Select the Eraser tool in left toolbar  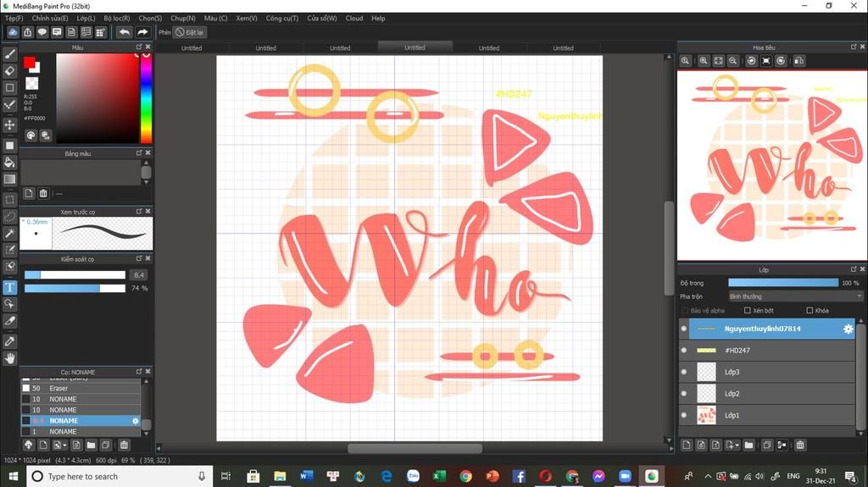point(9,71)
